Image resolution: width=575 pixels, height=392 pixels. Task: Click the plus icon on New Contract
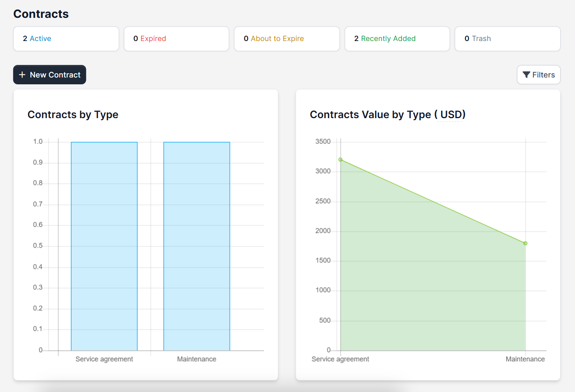(22, 75)
